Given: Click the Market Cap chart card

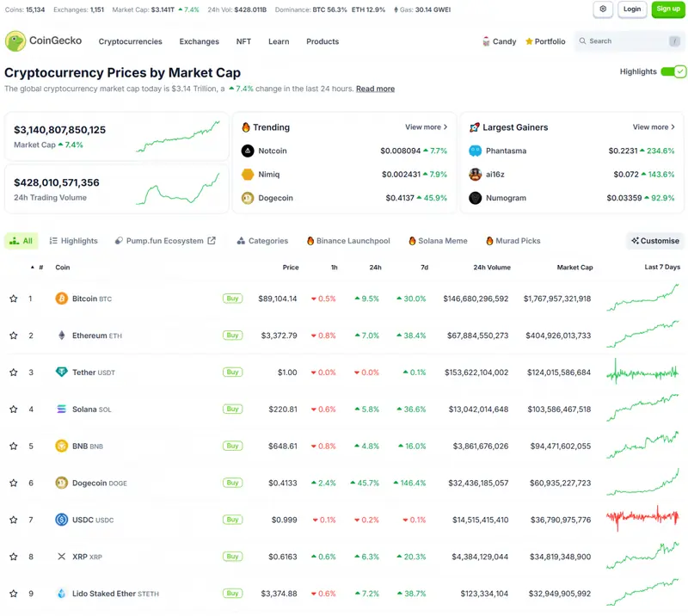Looking at the screenshot, I should pyautogui.click(x=117, y=137).
